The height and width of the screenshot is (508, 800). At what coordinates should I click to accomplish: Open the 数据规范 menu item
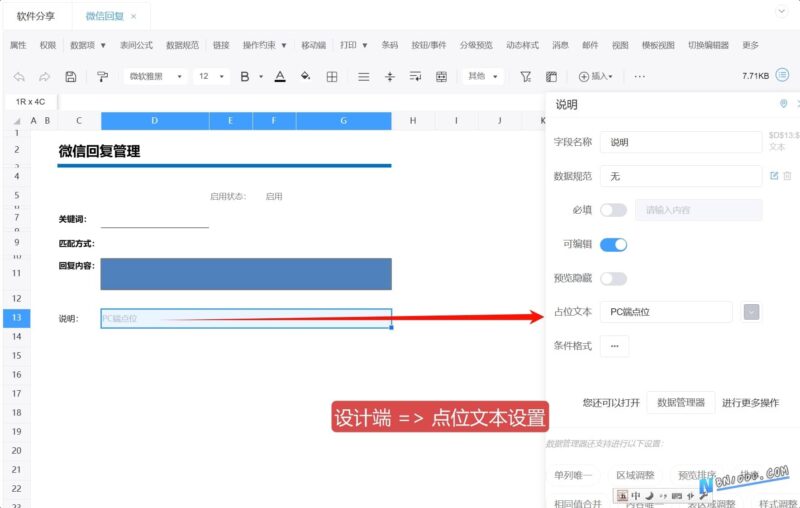(182, 45)
